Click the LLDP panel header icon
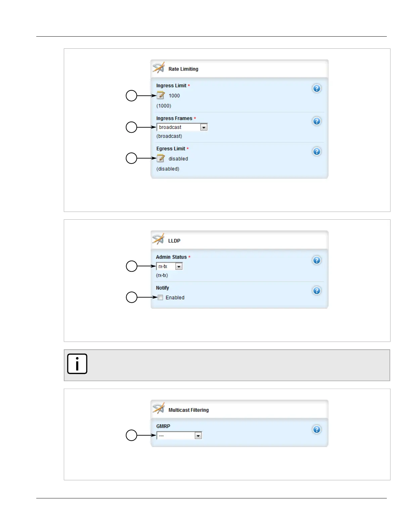This screenshot has height=532, width=411. point(158,239)
